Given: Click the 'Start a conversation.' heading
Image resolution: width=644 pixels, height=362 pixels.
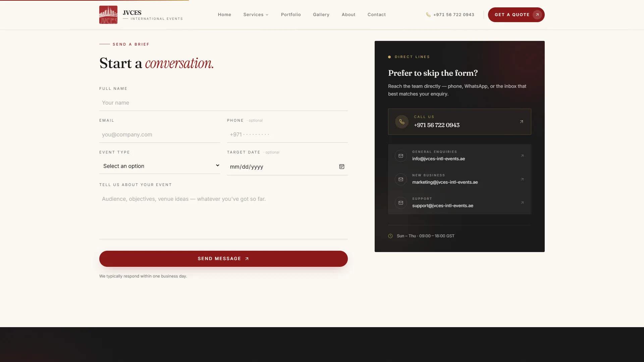Looking at the screenshot, I should pos(156,63).
